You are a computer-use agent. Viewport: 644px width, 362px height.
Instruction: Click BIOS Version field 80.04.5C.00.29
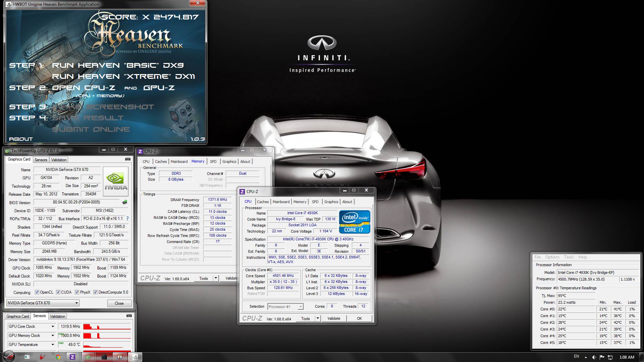pos(76,202)
